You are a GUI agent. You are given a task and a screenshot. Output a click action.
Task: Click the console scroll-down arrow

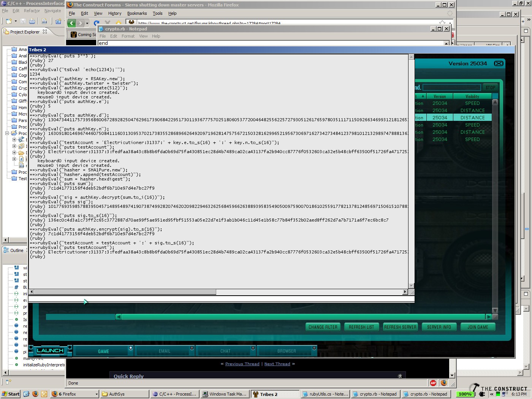pos(411,286)
